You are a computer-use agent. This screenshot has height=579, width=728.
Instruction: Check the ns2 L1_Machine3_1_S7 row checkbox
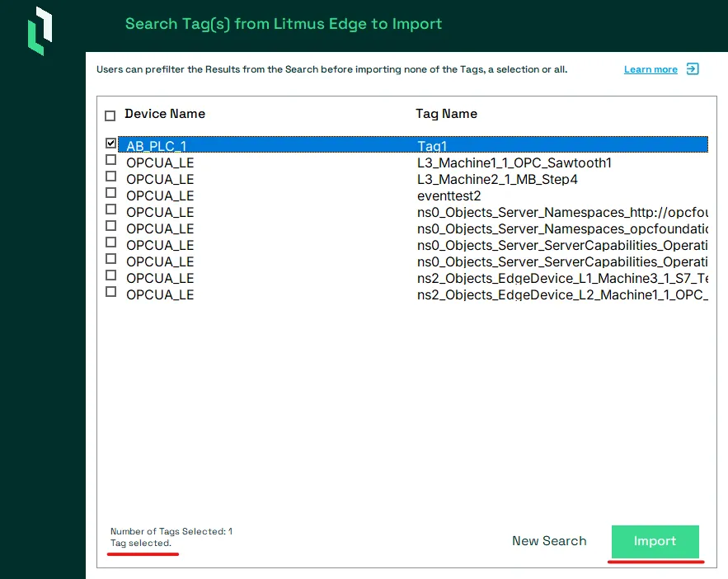(x=110, y=275)
